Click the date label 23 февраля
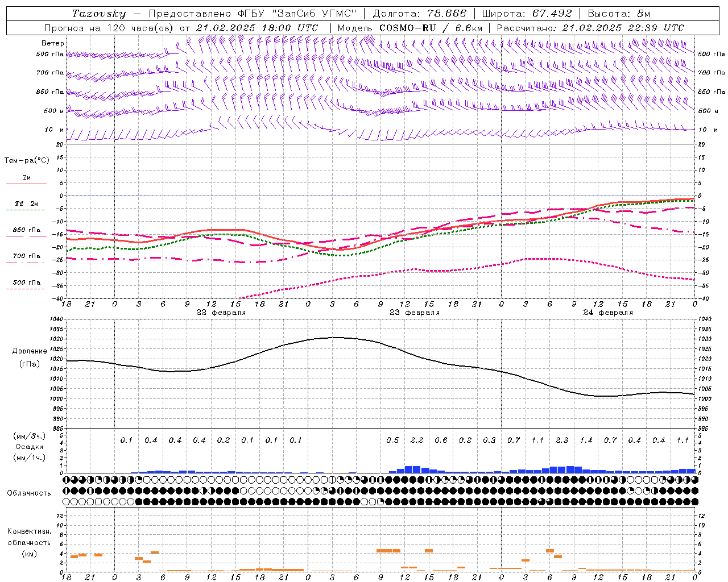The width and height of the screenshot is (728, 582). [x=415, y=313]
